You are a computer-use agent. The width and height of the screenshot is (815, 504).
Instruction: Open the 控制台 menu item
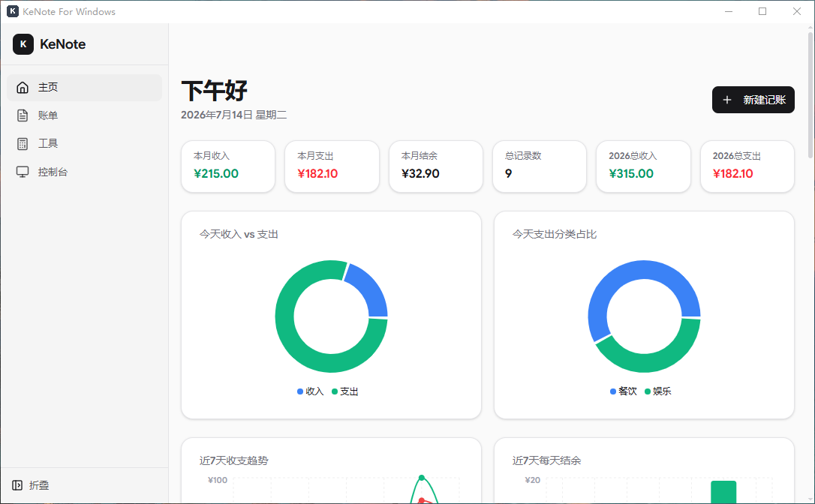[85, 172]
